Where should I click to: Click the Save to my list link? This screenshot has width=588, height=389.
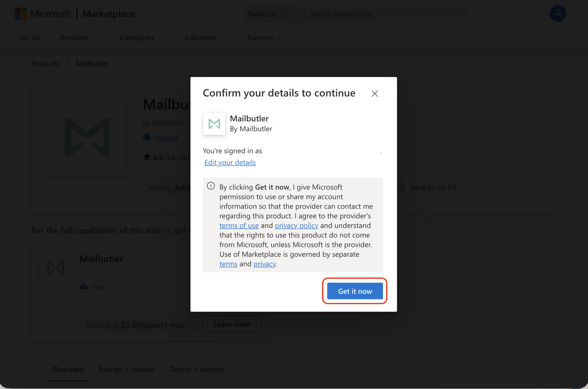(x=434, y=187)
